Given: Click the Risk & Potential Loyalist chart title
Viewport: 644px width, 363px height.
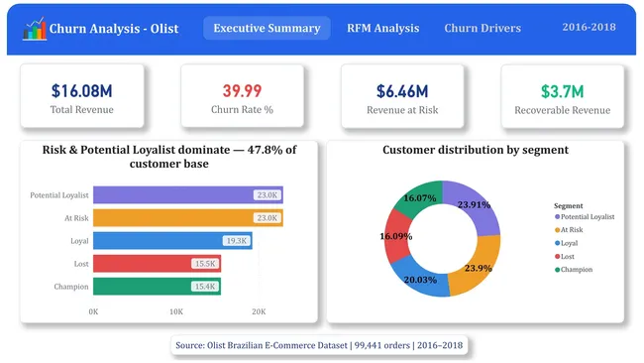Looking at the screenshot, I should pyautogui.click(x=169, y=157).
